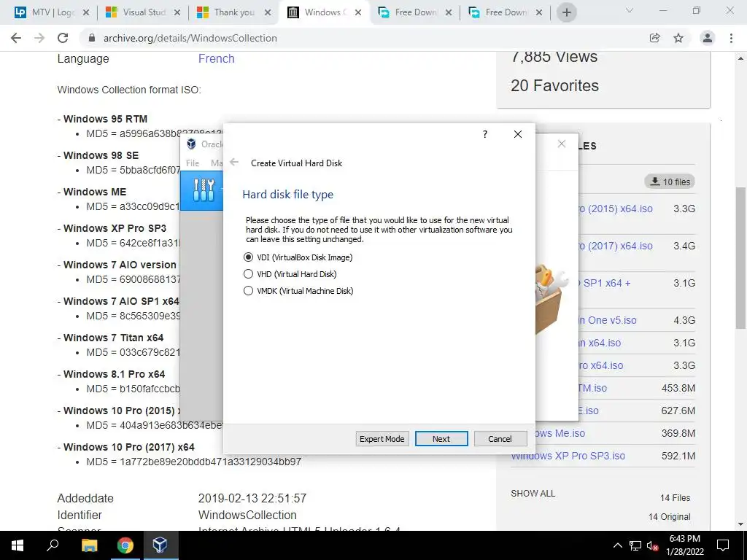747x560 pixels.
Task: Click the back arrow in wizard dialog
Action: click(234, 163)
